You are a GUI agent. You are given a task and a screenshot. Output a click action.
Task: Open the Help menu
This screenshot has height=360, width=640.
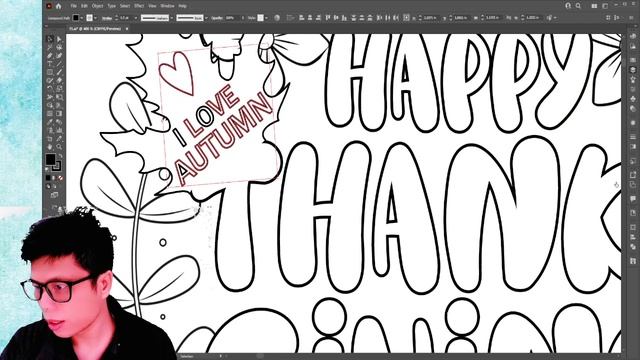(x=183, y=6)
